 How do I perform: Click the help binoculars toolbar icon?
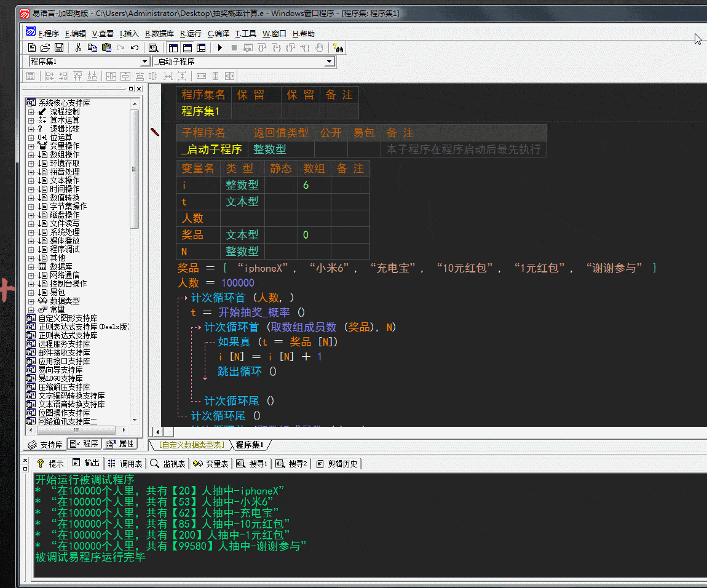(x=339, y=47)
